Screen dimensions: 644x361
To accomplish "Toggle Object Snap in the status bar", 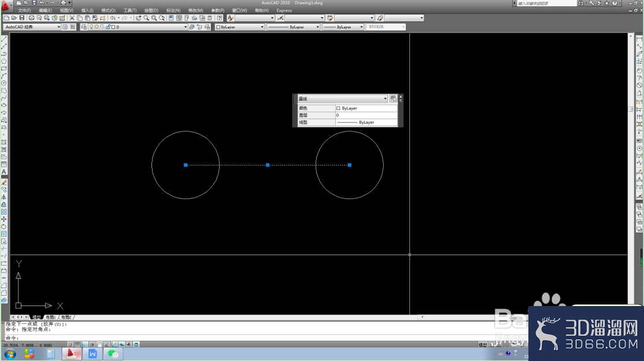I will coord(99,344).
